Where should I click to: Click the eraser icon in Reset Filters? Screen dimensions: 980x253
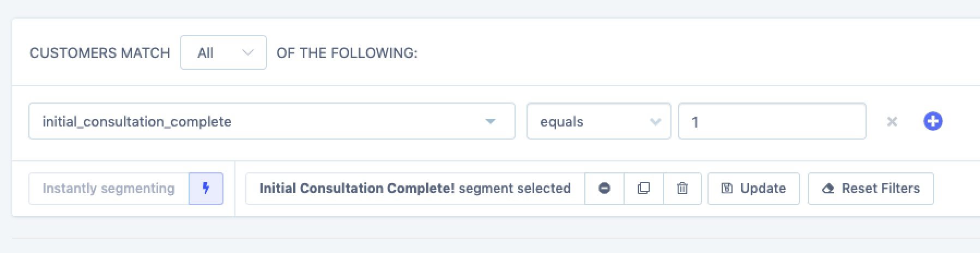click(828, 188)
